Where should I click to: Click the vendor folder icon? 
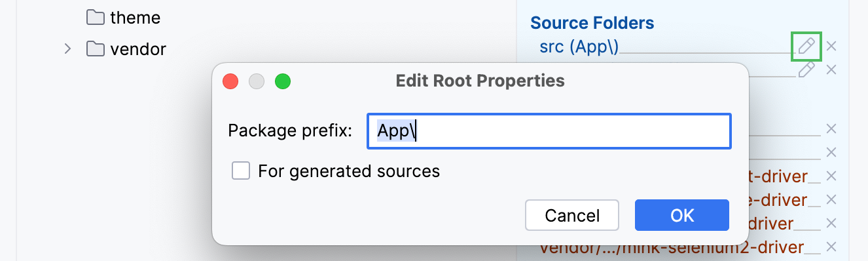click(x=96, y=49)
